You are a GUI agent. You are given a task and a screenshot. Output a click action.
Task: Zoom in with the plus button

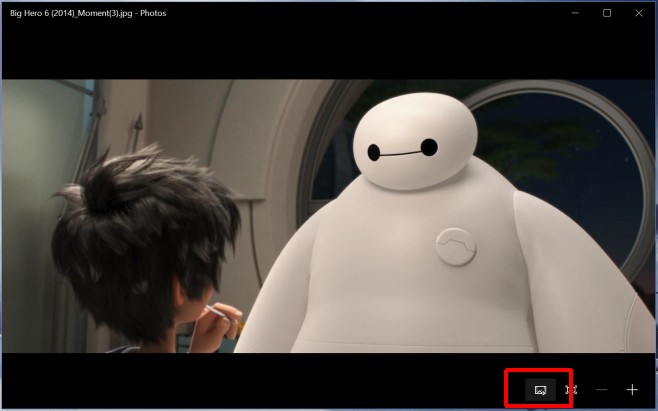pos(632,390)
